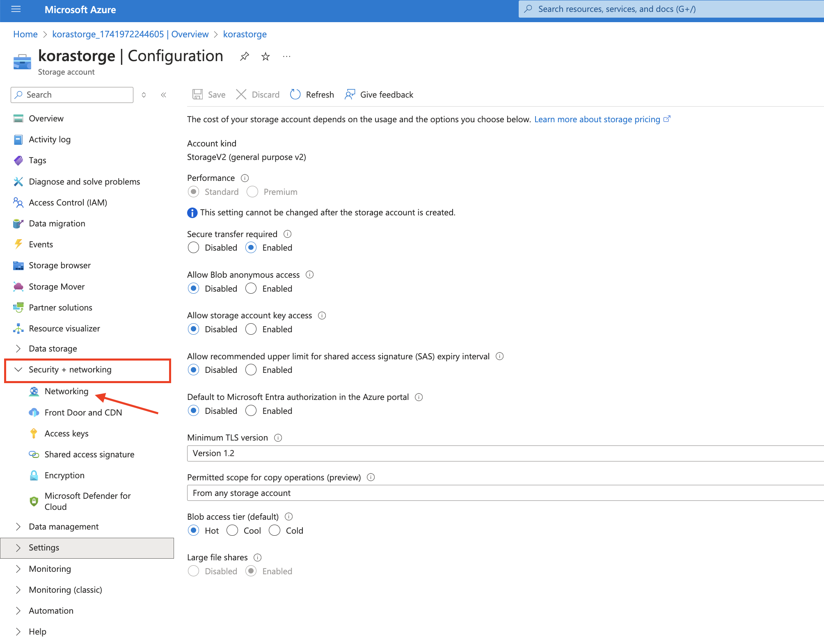This screenshot has width=824, height=644.
Task: Click the Microsoft Azure logo text
Action: point(80,9)
